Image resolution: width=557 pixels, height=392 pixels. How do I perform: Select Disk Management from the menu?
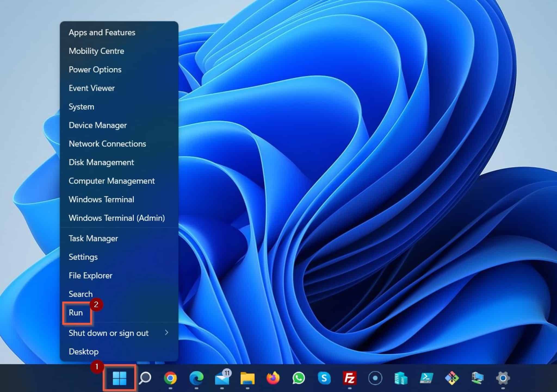[x=101, y=162]
